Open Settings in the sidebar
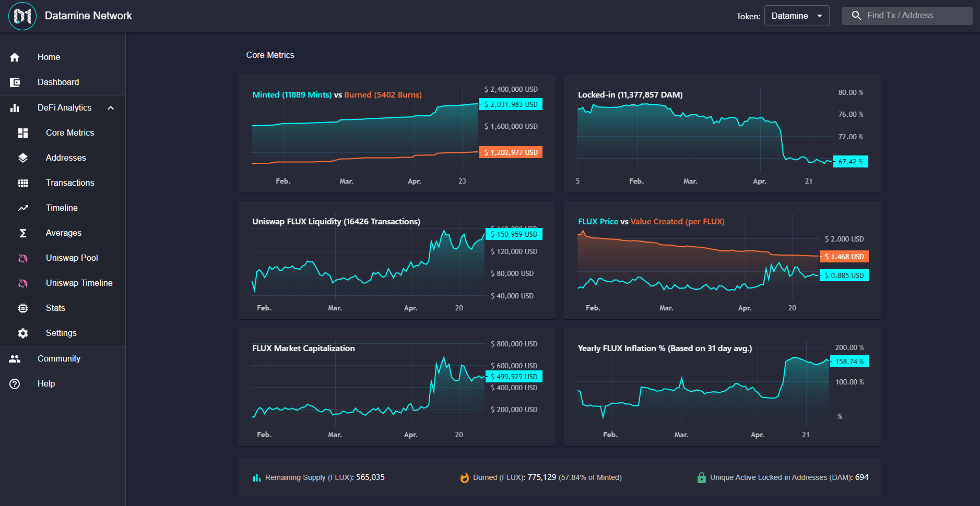This screenshot has height=506, width=980. point(63,333)
